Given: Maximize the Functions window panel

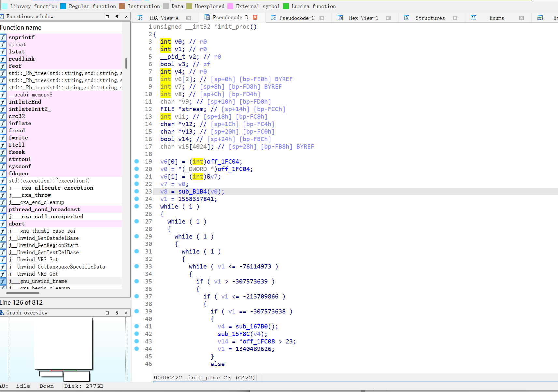Looking at the screenshot, I should click(x=107, y=17).
